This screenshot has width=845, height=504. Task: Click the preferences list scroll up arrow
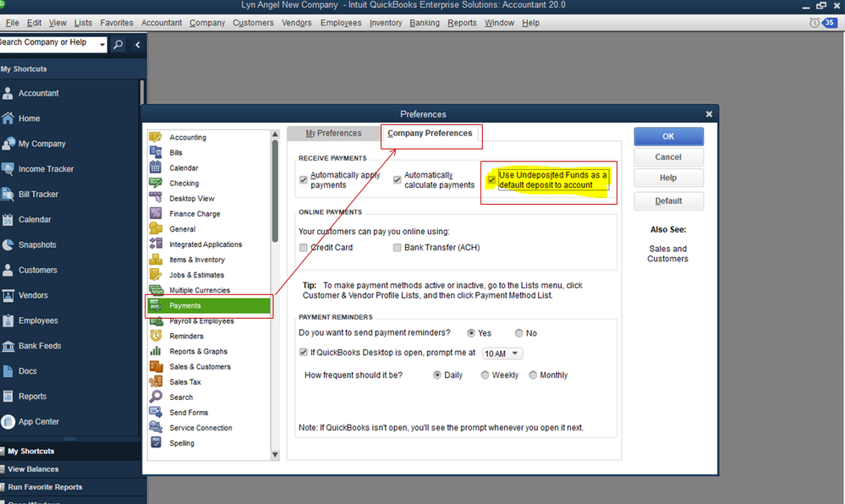[275, 134]
